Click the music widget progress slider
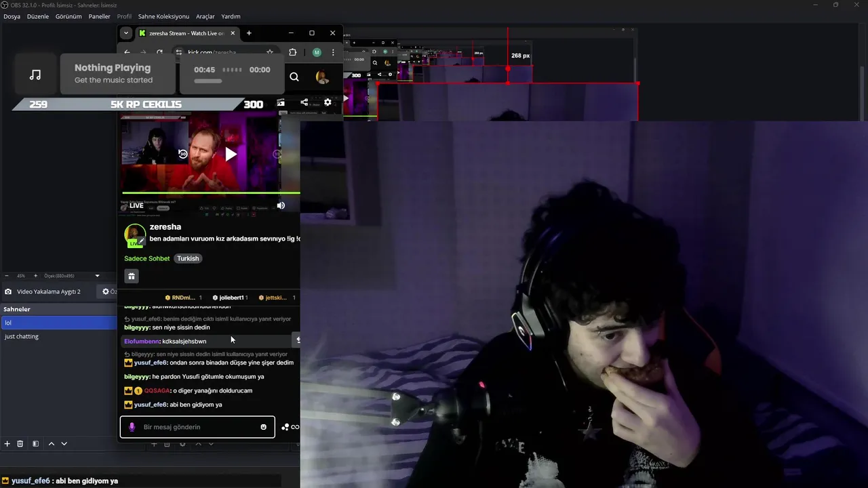 coord(208,81)
